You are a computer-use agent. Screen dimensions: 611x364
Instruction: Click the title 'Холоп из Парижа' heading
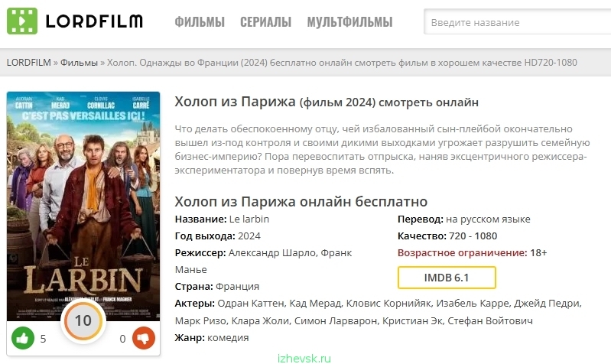[x=236, y=102]
